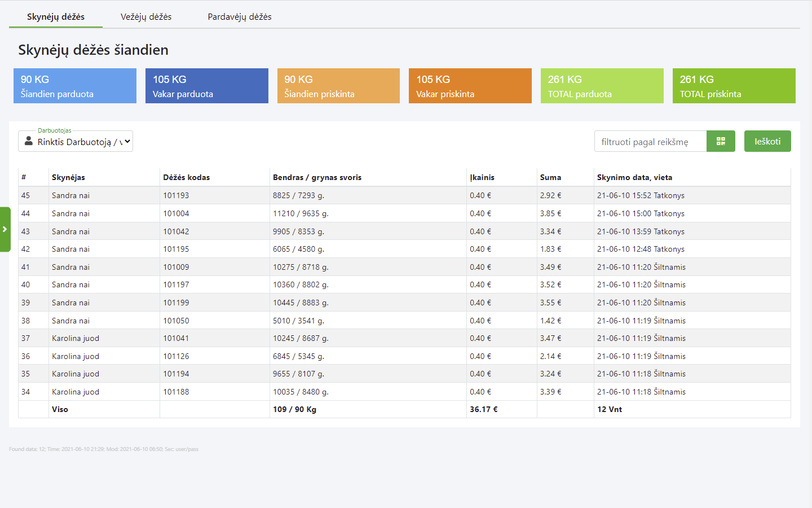812x508 pixels.
Task: Click the blue Šiandien parduota tile
Action: pyautogui.click(x=75, y=86)
